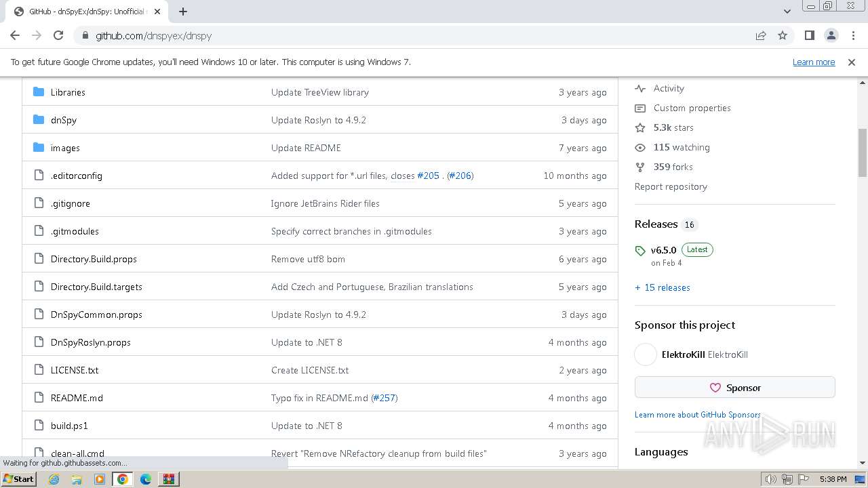Bookmark this page with the star
Image resolution: width=868 pixels, height=488 pixels.
(x=783, y=36)
